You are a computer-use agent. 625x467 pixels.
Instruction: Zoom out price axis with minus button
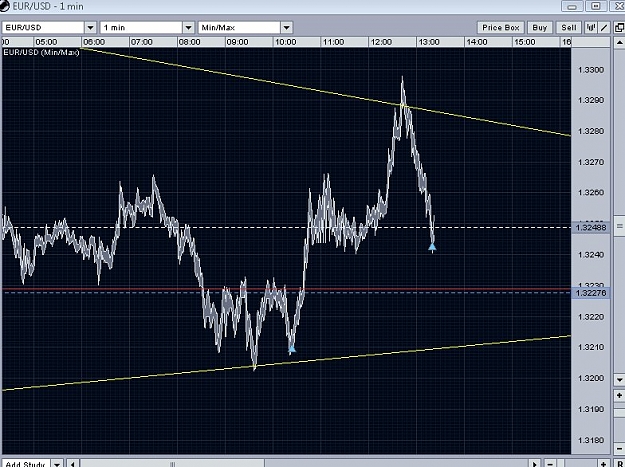pos(619,449)
